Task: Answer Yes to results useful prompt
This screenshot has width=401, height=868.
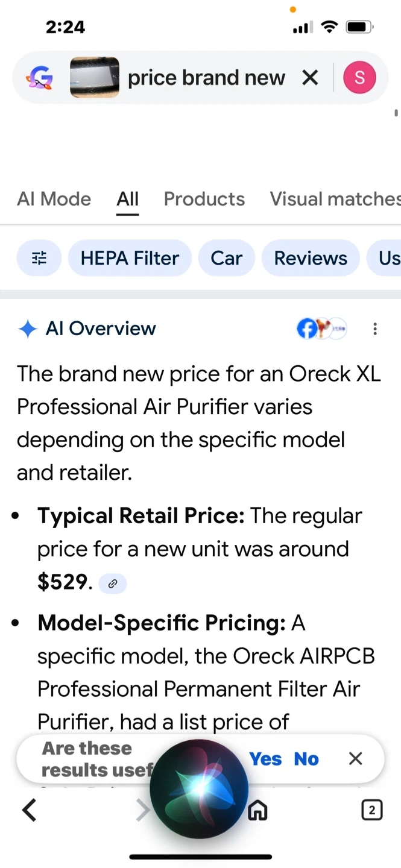Action: pyautogui.click(x=265, y=759)
